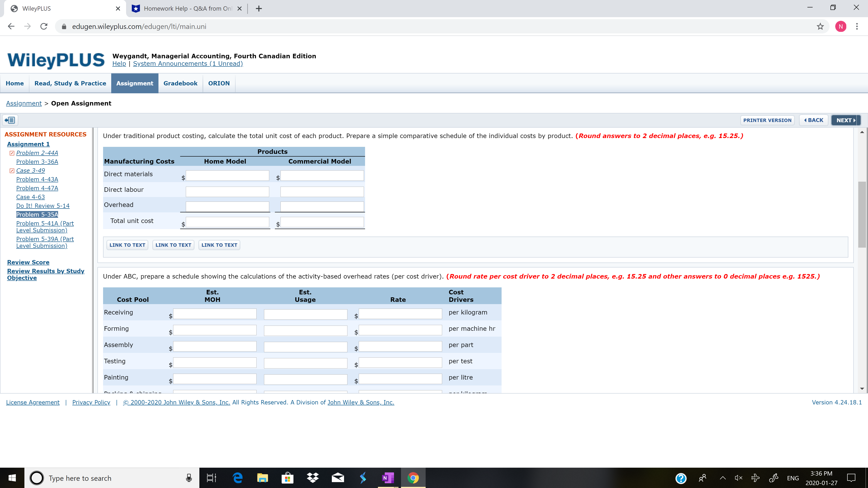
Task: Click the padlock security icon in the address bar
Action: point(64,27)
